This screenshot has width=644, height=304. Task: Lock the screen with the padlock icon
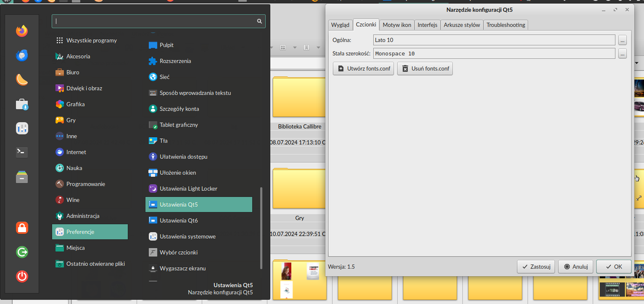tap(22, 228)
